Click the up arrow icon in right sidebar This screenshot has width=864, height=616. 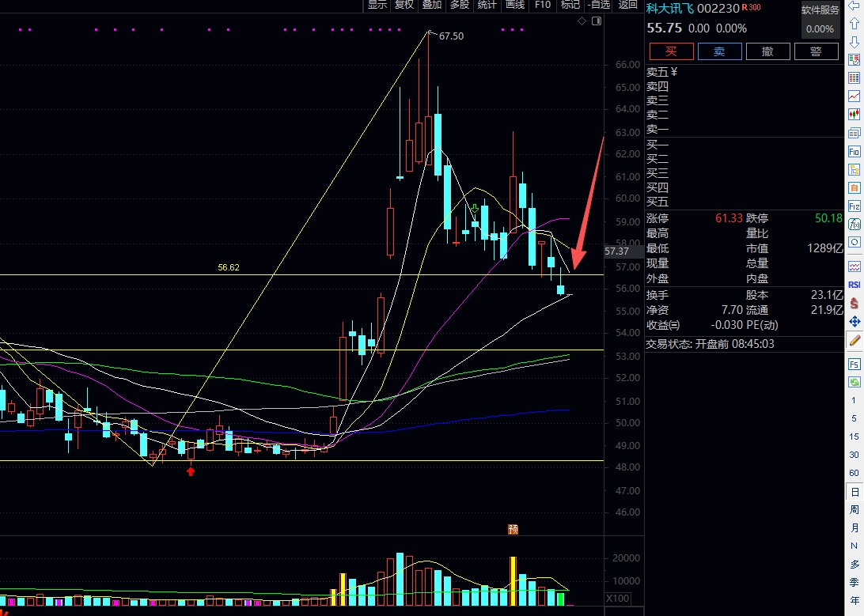coord(854,24)
